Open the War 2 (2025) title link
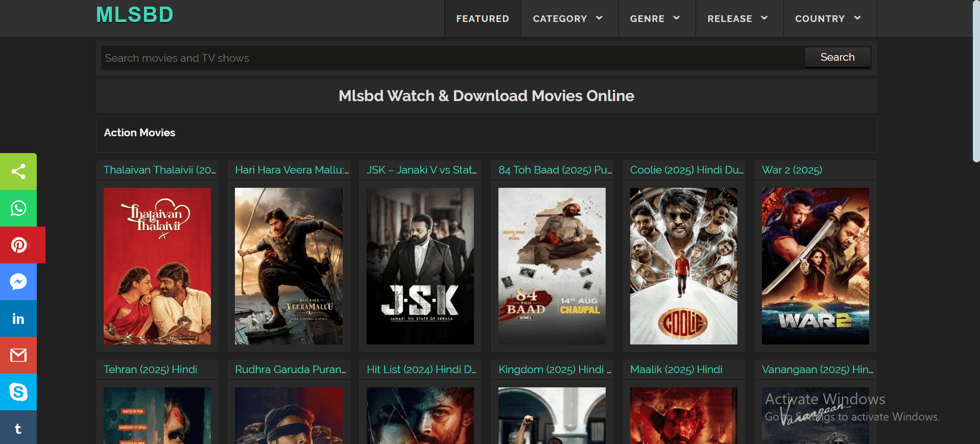The image size is (980, 444). point(792,170)
